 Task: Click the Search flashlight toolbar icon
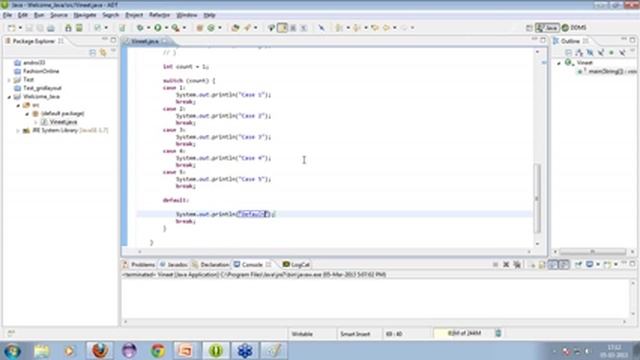tap(247, 28)
